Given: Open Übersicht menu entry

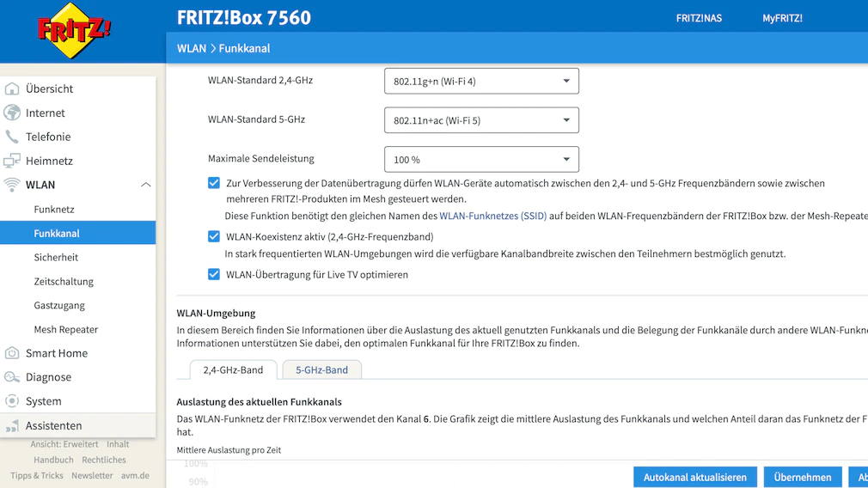Looking at the screenshot, I should pyautogui.click(x=49, y=88).
